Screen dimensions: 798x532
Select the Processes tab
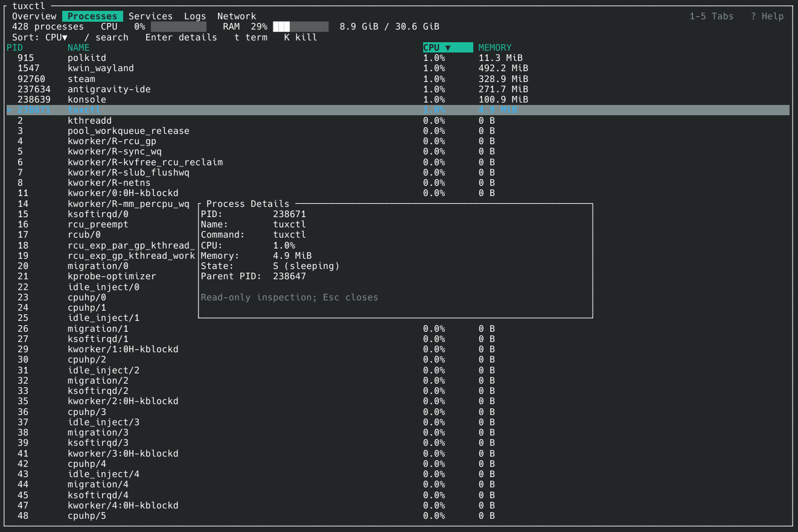point(92,16)
